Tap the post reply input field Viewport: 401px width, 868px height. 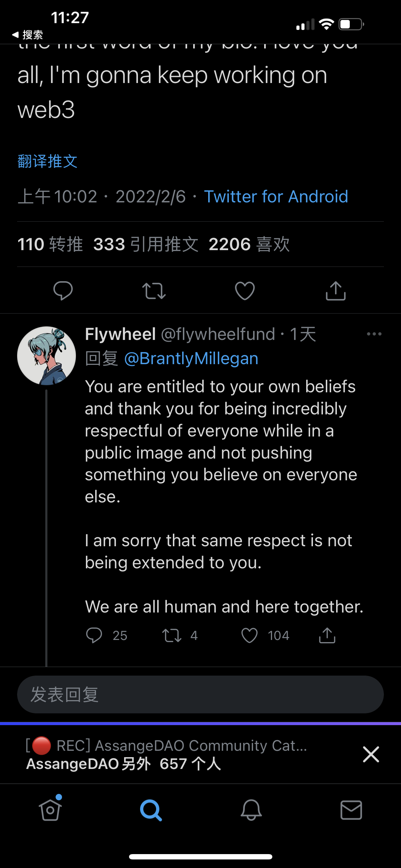pyautogui.click(x=200, y=694)
